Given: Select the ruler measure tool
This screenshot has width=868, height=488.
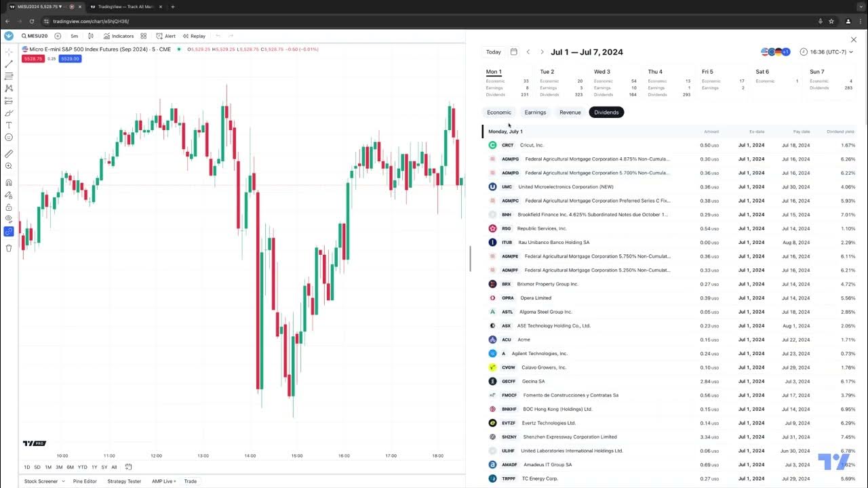Looking at the screenshot, I should [9, 154].
